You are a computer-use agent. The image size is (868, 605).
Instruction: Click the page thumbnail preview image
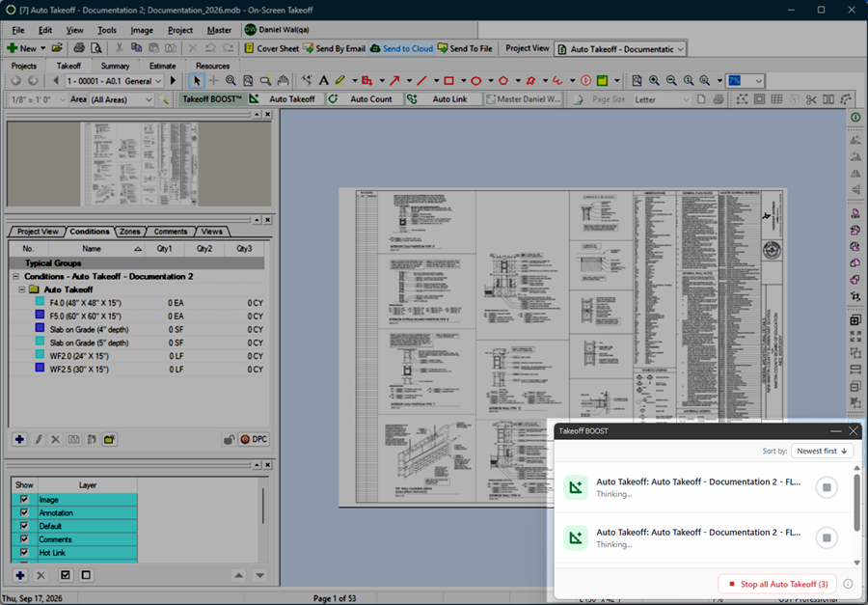point(140,164)
